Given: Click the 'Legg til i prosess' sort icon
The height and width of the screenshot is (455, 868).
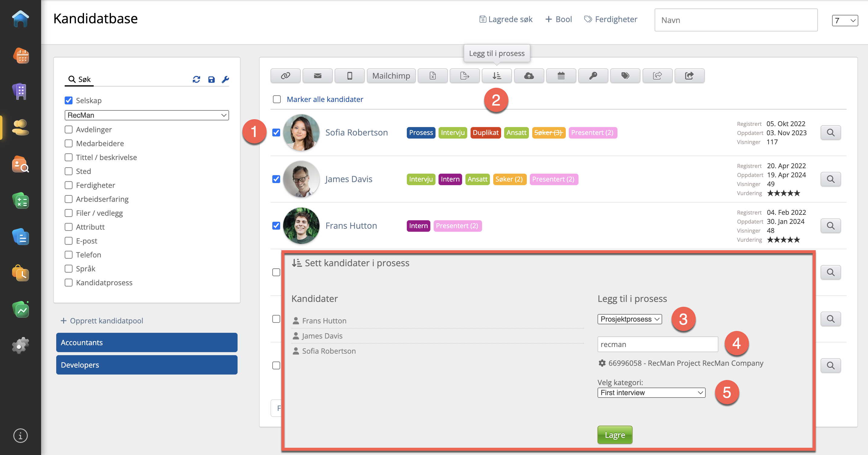Looking at the screenshot, I should click(x=496, y=76).
